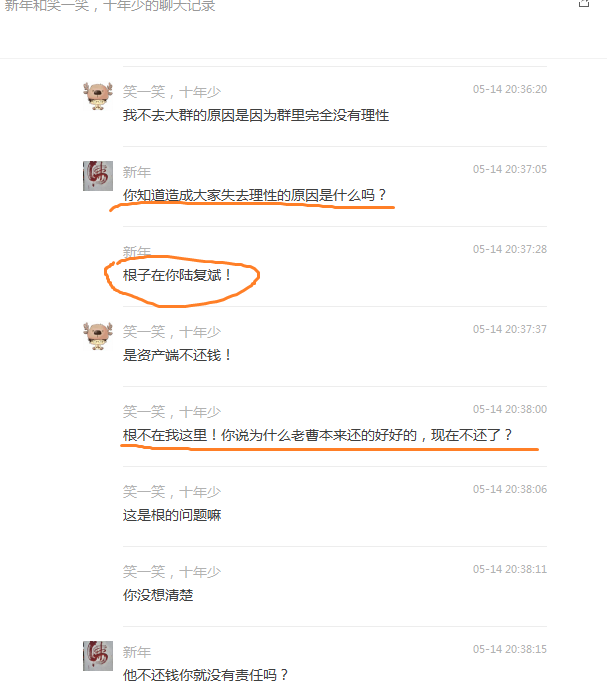
Task: Select the message 他不还钱你就没有责任吗？
Action: 205,675
